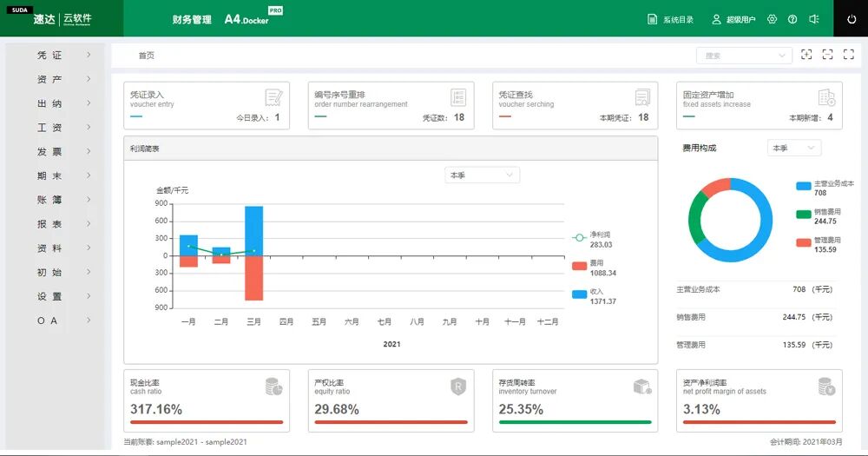Mute via the speaker icon
Image resolution: width=868 pixels, height=456 pixels.
coord(814,19)
